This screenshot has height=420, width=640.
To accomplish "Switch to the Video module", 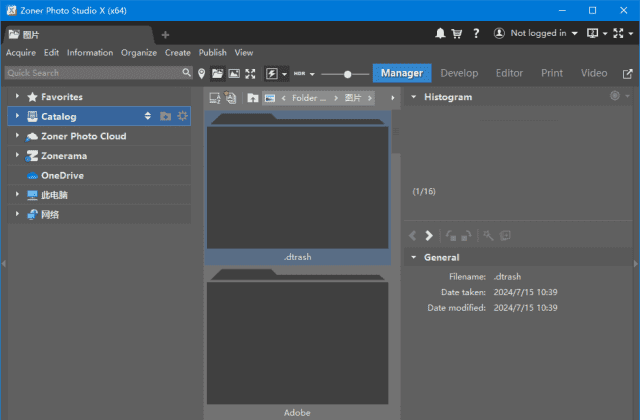I will pyautogui.click(x=594, y=73).
